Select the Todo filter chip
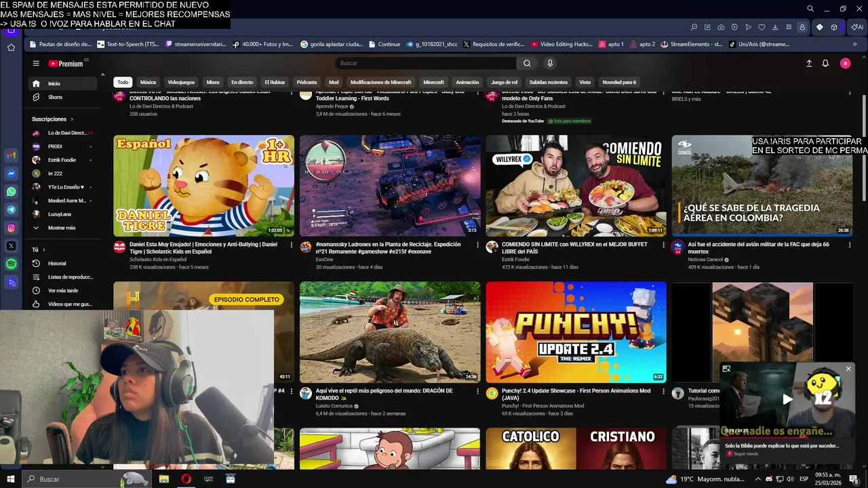The height and width of the screenshot is (488, 868). [x=123, y=82]
